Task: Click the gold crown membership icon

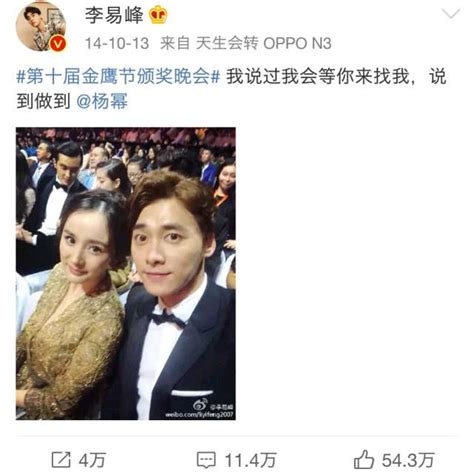Action: (x=158, y=15)
